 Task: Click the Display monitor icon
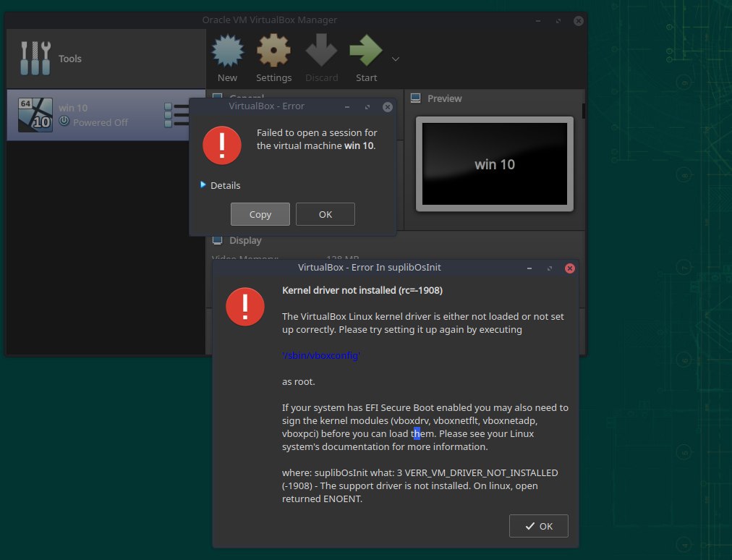(217, 240)
